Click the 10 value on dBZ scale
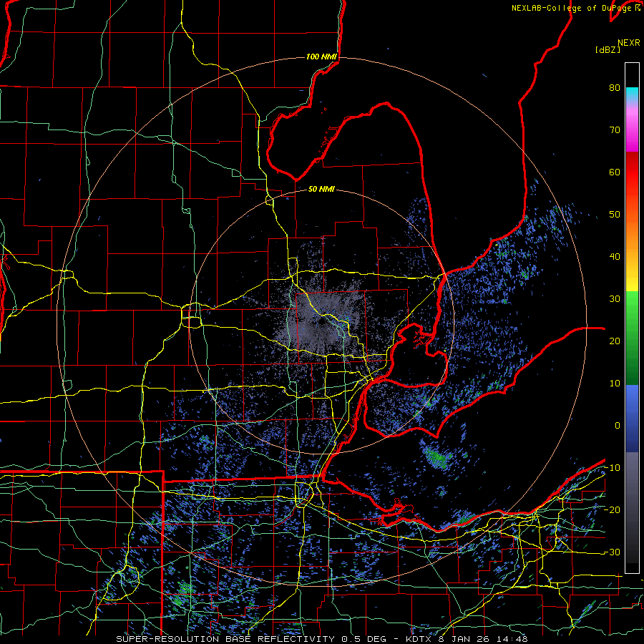Image resolution: width=644 pixels, height=644 pixels. pyautogui.click(x=615, y=384)
